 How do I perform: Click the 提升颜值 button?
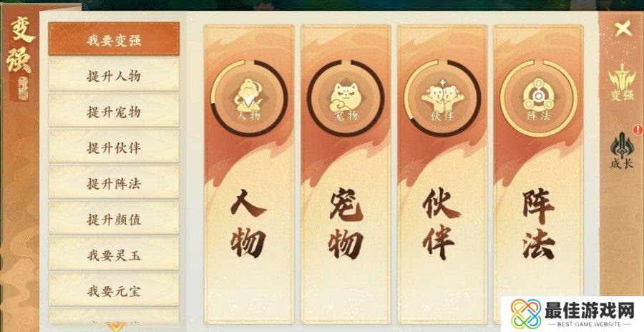coord(114,218)
